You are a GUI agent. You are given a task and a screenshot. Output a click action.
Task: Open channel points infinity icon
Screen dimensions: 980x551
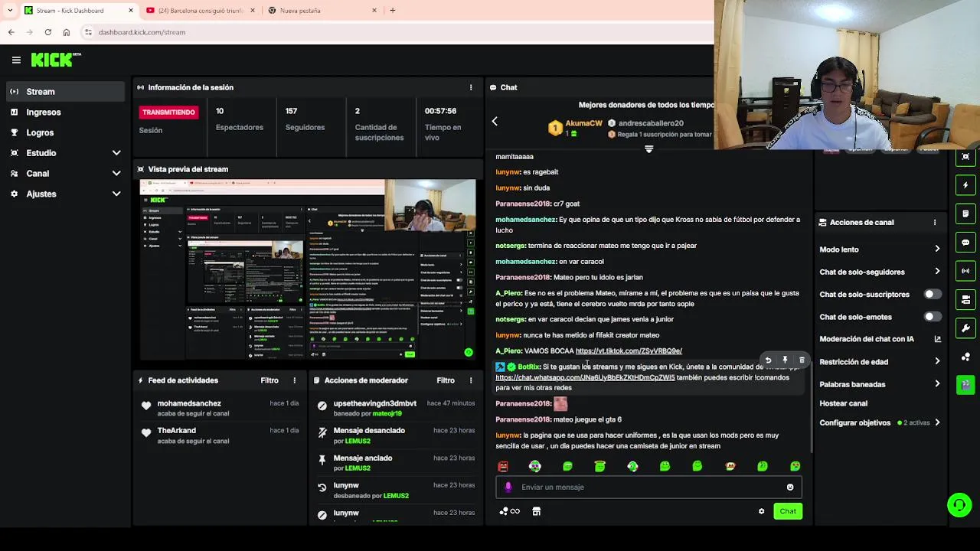click(x=510, y=511)
